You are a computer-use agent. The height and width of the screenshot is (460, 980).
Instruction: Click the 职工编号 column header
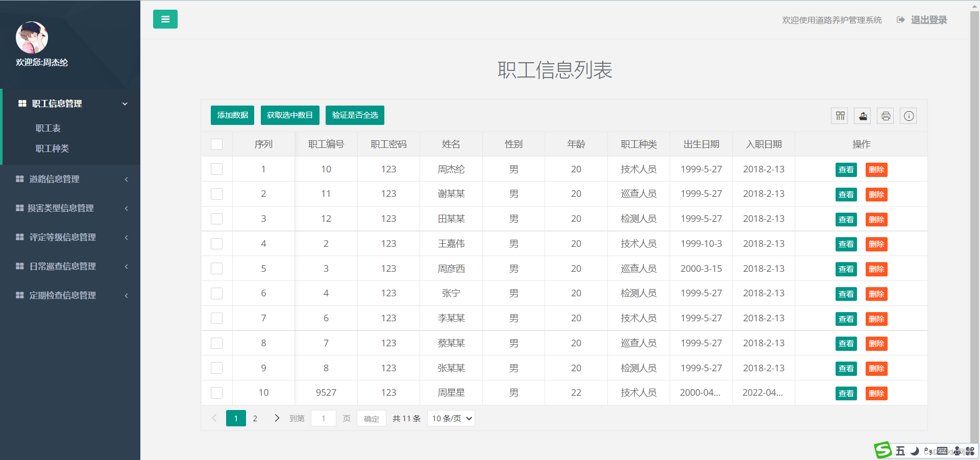coord(326,144)
